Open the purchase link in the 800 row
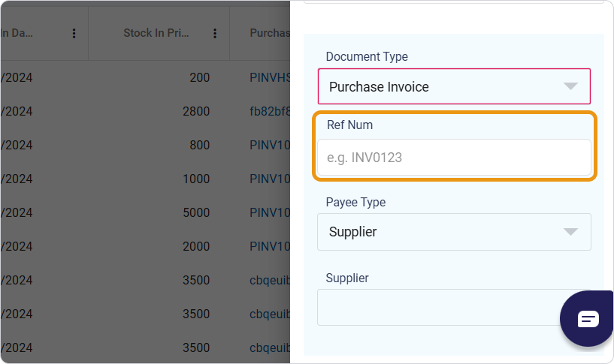Screen dimensions: 614x364 (271, 145)
